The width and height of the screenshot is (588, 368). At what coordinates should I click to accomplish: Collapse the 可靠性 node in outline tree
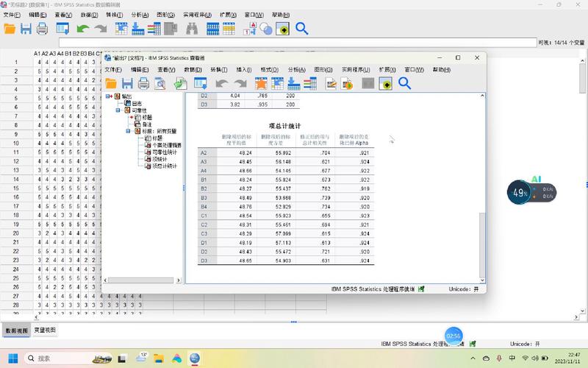click(x=118, y=110)
